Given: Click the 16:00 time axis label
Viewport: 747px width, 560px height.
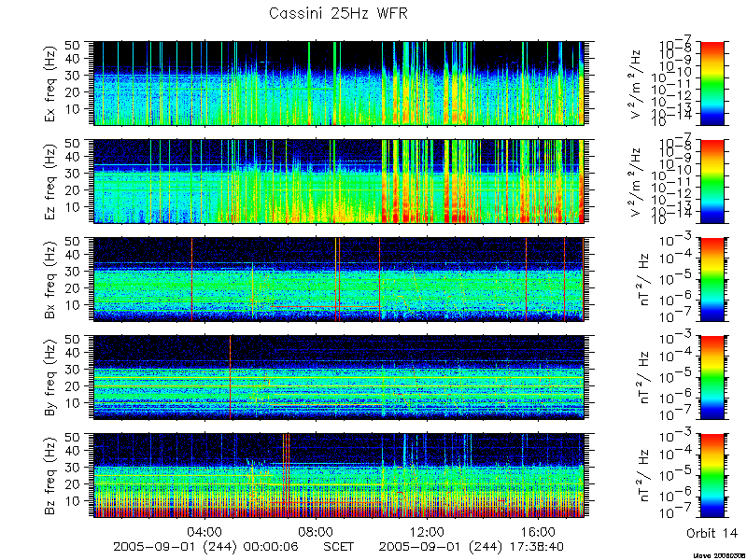Looking at the screenshot, I should (538, 532).
